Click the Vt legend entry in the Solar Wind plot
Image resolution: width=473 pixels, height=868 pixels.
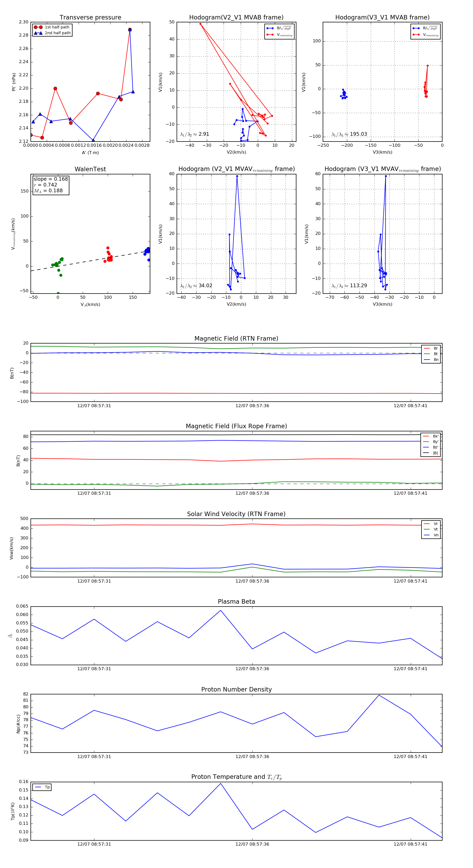coord(431,529)
